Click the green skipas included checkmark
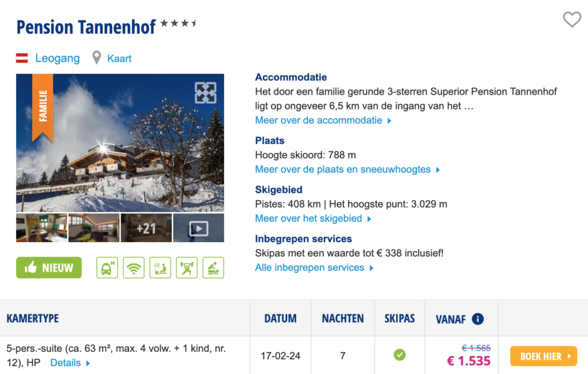 point(400,355)
